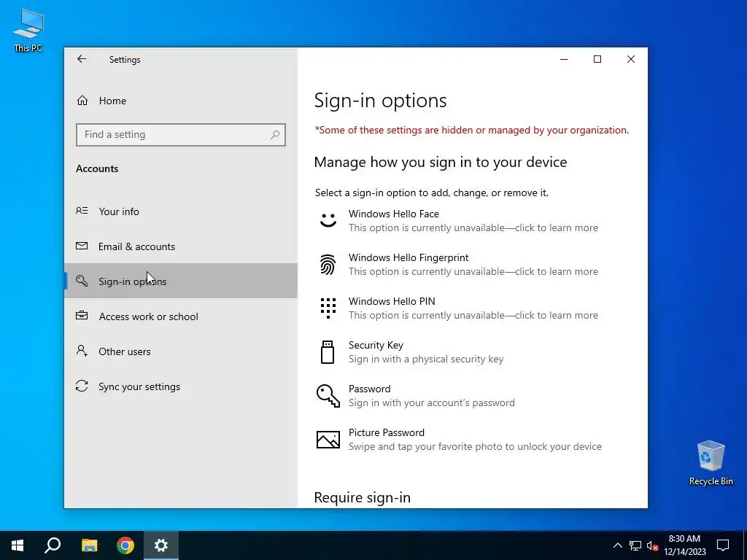Show hidden system tray icons
The width and height of the screenshot is (747, 560).
(617, 545)
